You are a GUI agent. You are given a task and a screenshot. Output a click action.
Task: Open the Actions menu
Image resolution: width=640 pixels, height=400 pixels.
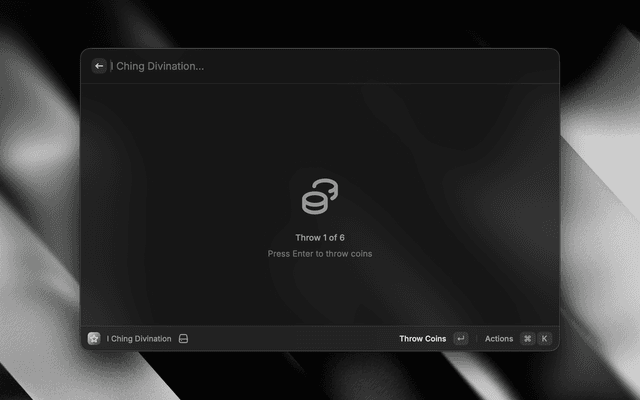(x=499, y=339)
